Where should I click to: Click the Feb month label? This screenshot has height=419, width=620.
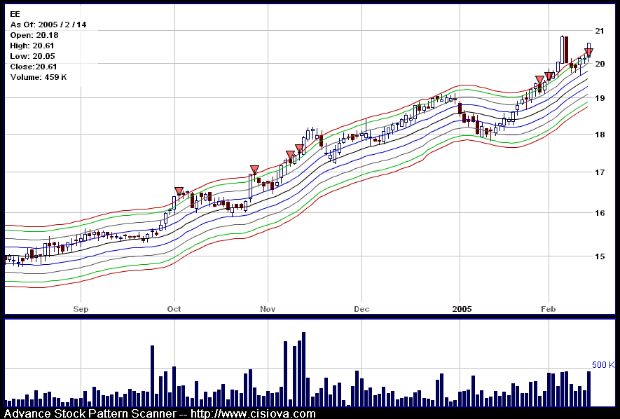click(548, 309)
